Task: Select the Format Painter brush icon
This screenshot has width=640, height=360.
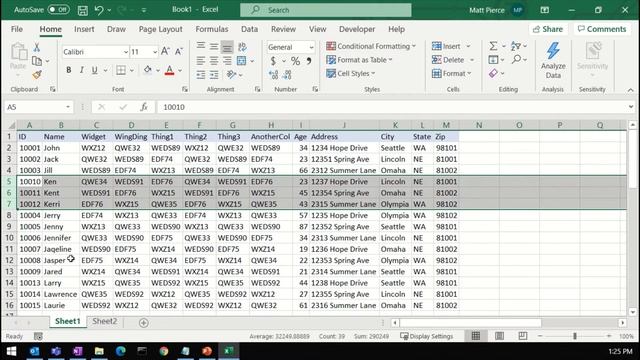Action: point(37,75)
